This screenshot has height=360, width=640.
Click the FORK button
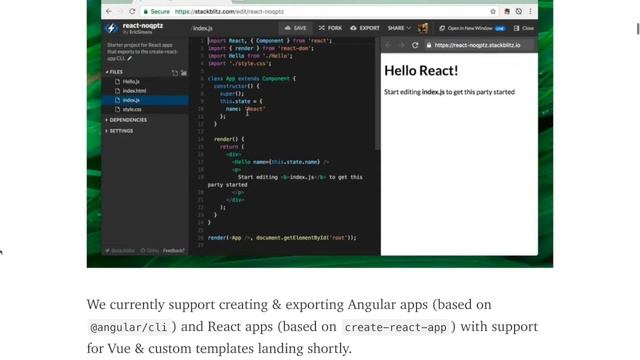point(330,28)
